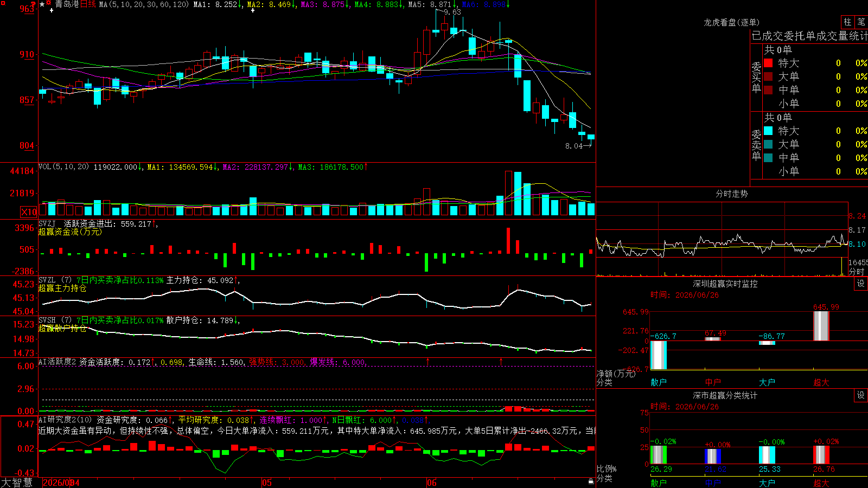This screenshot has height=488, width=868.
Task: Click the 9.63 high price marker
Action: (452, 12)
